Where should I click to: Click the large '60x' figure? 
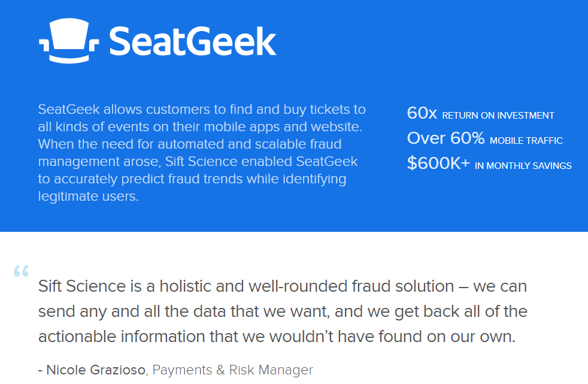(422, 113)
